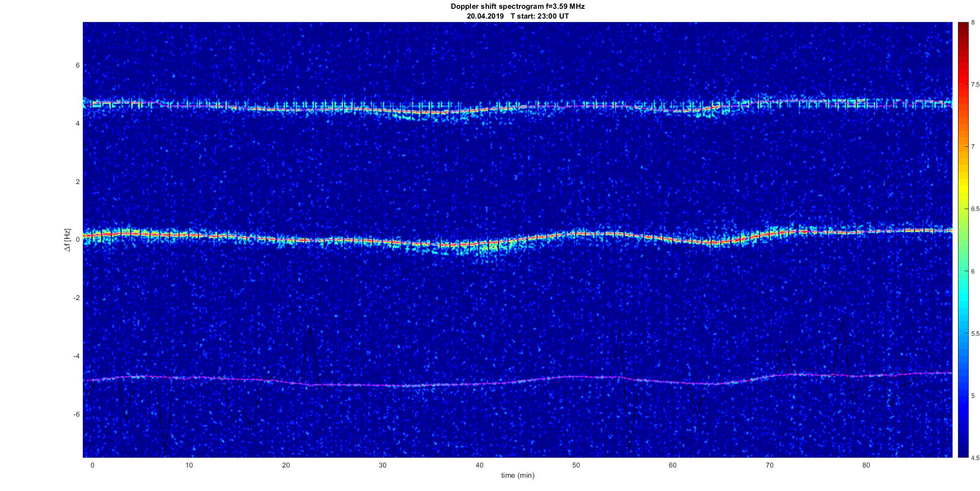The height and width of the screenshot is (491, 980).
Task: Click colorbar tick label '6.5'
Action: pos(975,209)
